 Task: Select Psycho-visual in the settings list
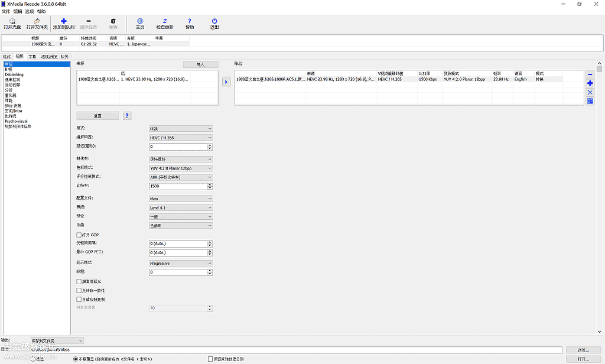(x=16, y=121)
